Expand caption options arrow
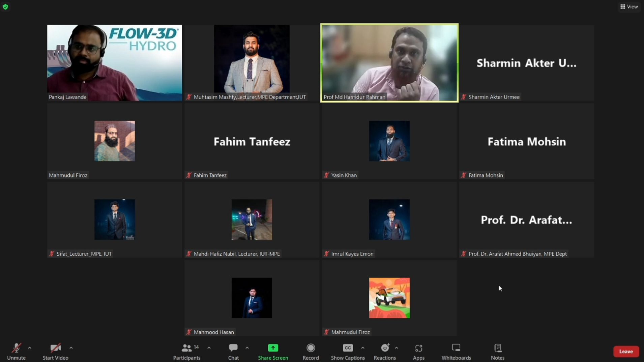 point(363,347)
